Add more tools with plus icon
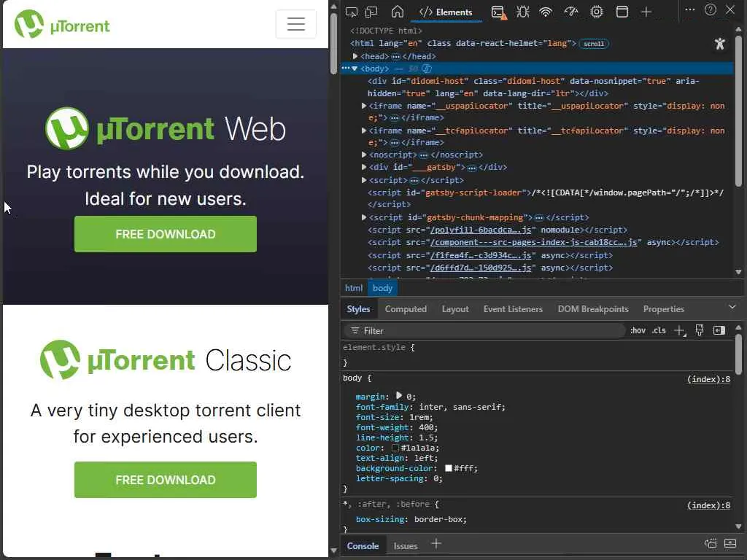 point(646,12)
